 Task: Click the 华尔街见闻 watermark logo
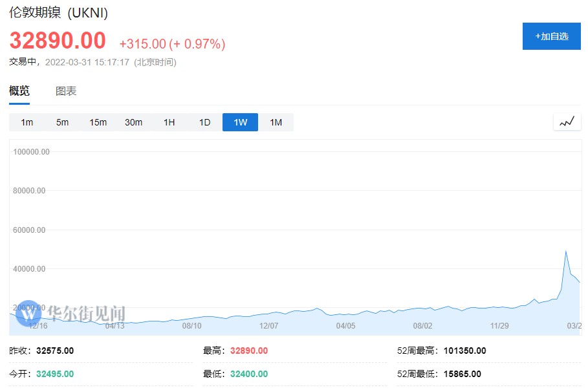pyautogui.click(x=71, y=314)
